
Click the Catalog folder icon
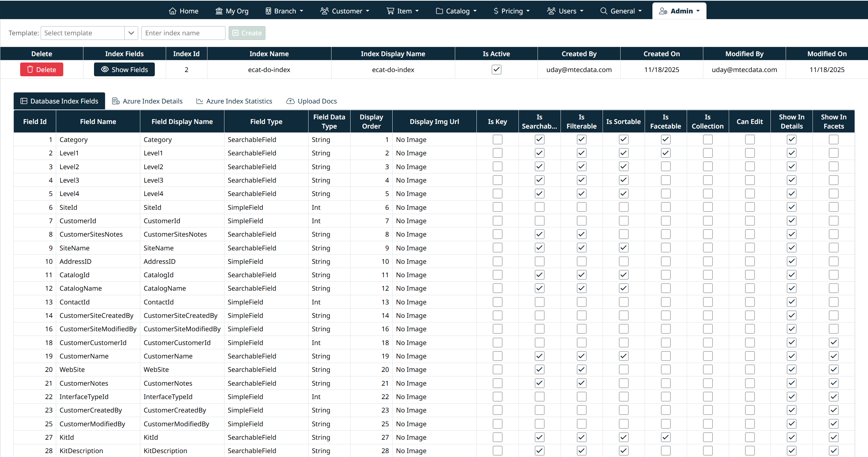(439, 11)
